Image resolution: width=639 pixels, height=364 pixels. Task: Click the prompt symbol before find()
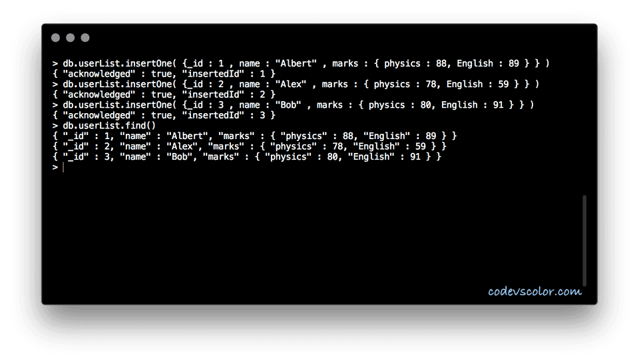click(55, 126)
